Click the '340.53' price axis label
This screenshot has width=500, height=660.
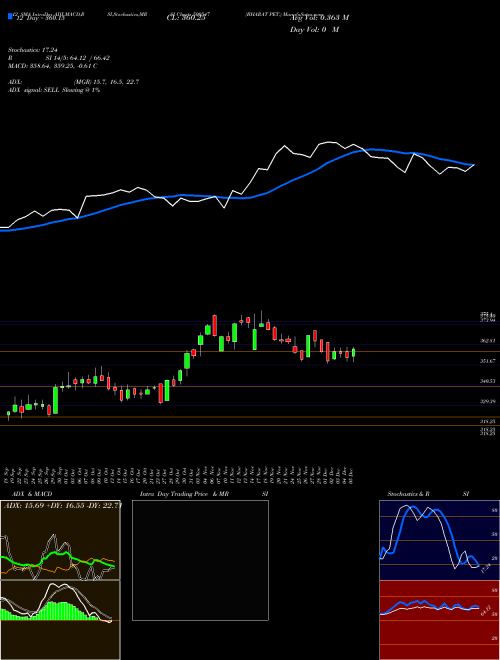pos(488,381)
